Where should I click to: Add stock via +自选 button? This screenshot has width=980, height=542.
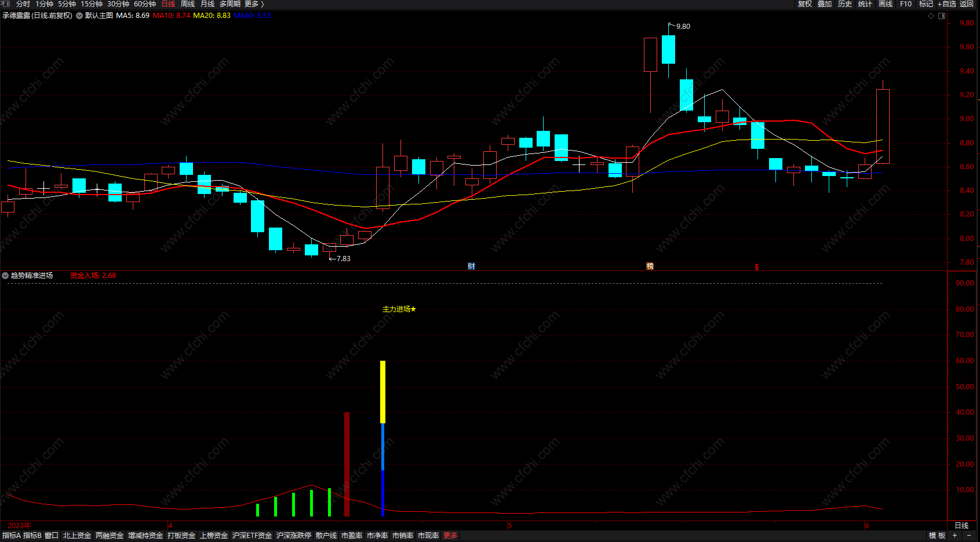click(947, 4)
